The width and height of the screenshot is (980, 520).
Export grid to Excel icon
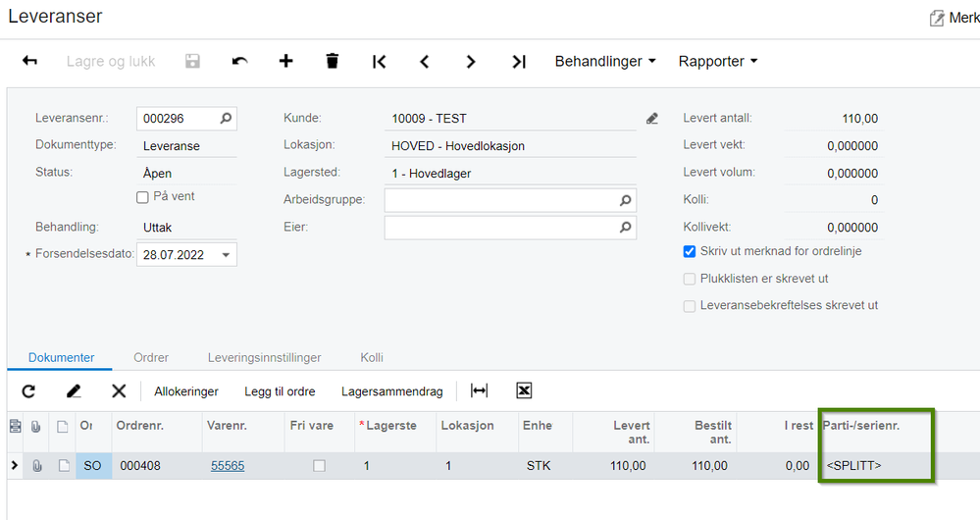524,390
